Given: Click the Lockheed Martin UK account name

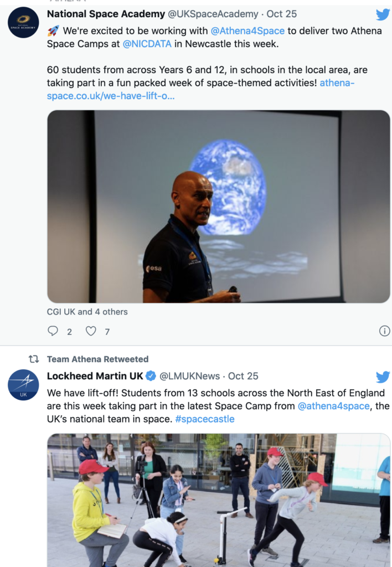Looking at the screenshot, I should 95,376.
